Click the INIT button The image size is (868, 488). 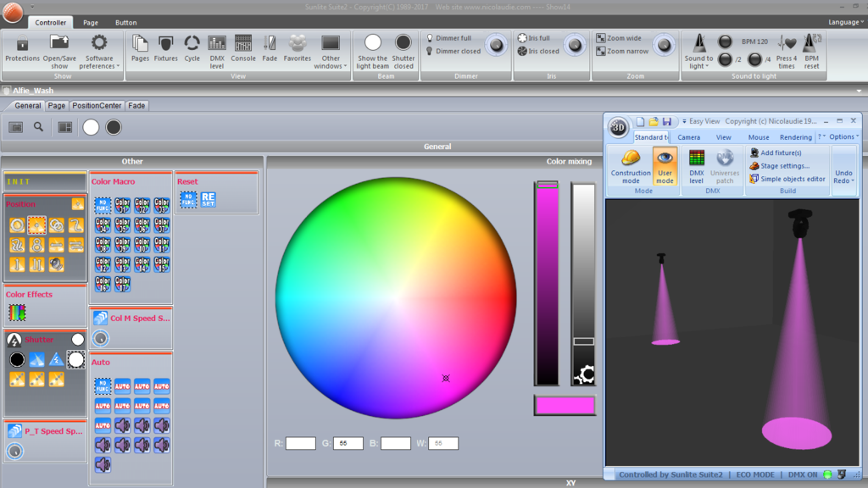(x=44, y=181)
